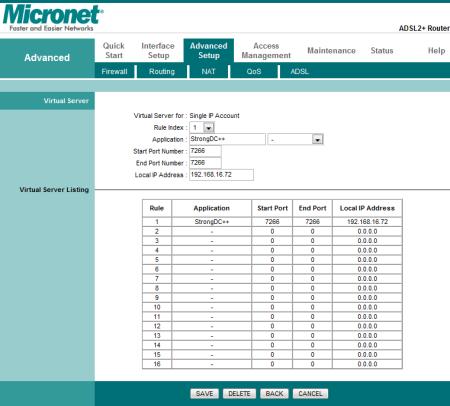Click the Local IP Address column header
The height and width of the screenshot is (406, 450).
[367, 208]
